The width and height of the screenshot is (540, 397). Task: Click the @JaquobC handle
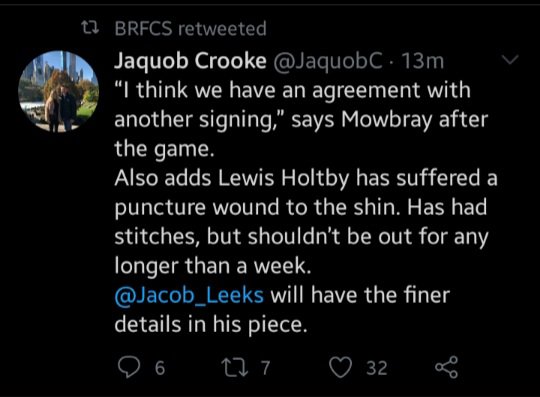(x=328, y=61)
